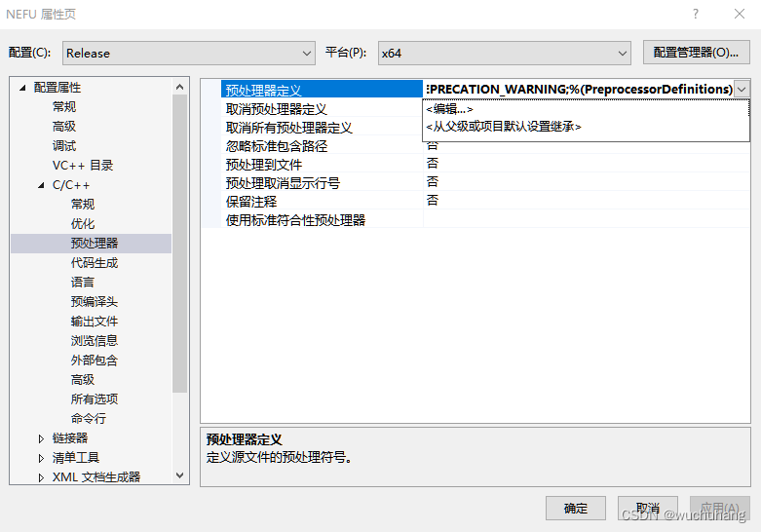Click the 否 value of 预处理取消显示行号
The width and height of the screenshot is (761, 532).
coord(433,181)
